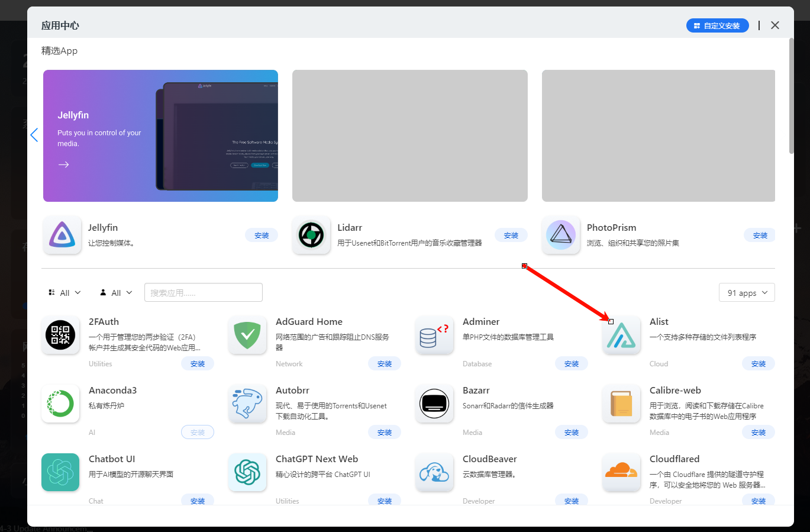Viewport: 810px width, 532px height.
Task: Install Calibre-web
Action: (759, 433)
